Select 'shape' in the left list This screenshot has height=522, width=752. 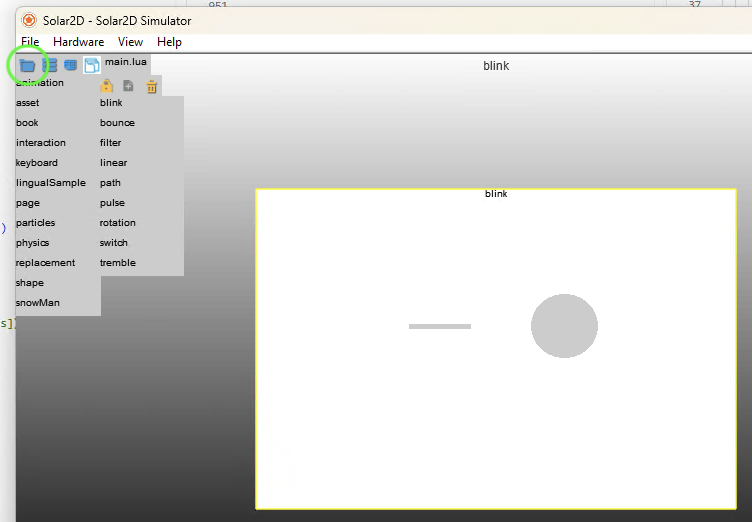click(30, 283)
